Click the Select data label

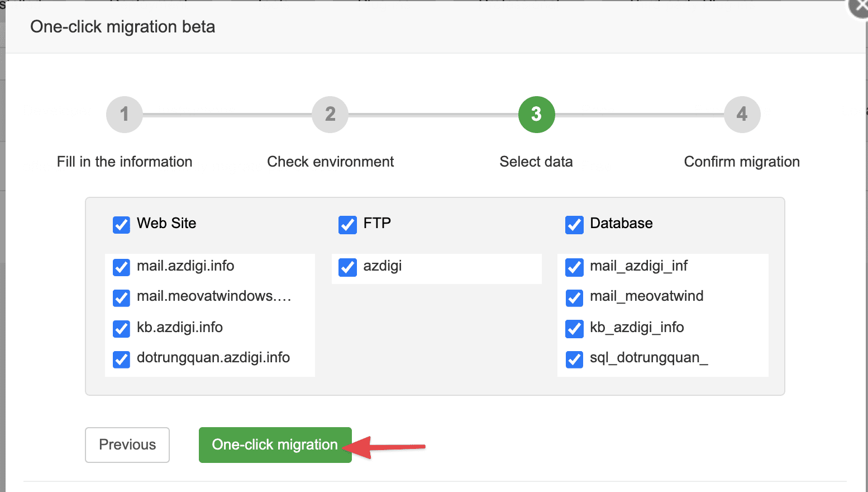[x=536, y=162]
